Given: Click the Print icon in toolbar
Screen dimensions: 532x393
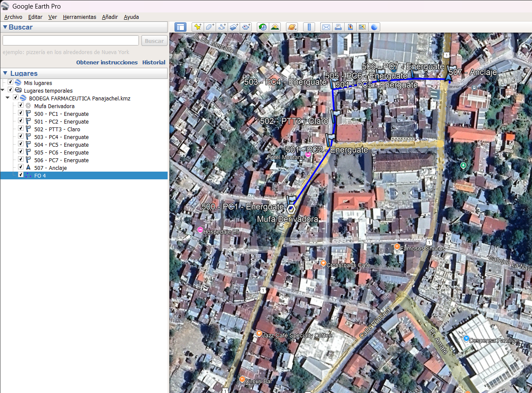Looking at the screenshot, I should coord(338,27).
